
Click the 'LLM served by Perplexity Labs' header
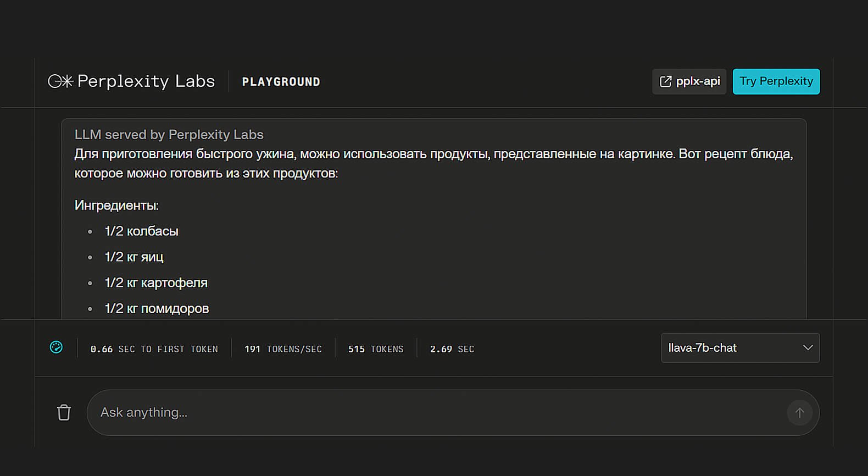click(x=169, y=135)
